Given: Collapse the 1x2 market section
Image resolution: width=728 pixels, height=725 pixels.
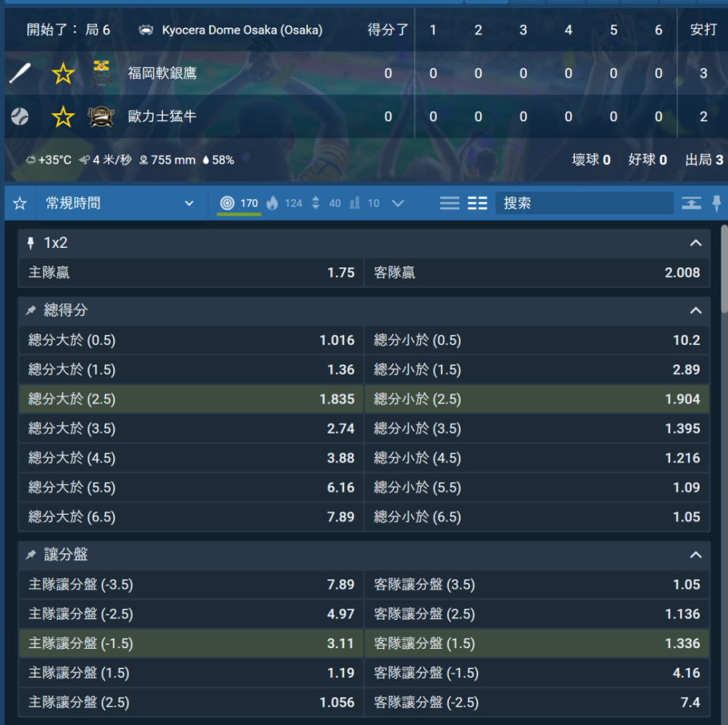Looking at the screenshot, I should coord(695,243).
